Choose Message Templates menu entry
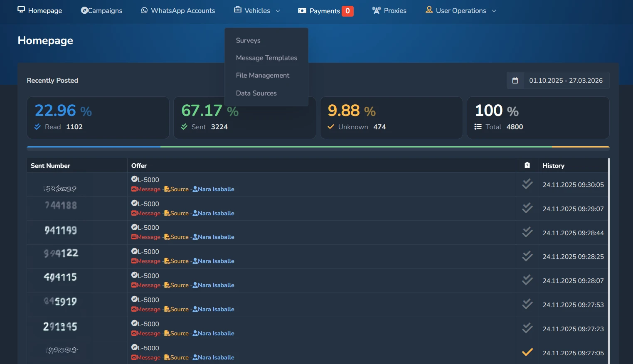This screenshot has width=633, height=364. (266, 58)
